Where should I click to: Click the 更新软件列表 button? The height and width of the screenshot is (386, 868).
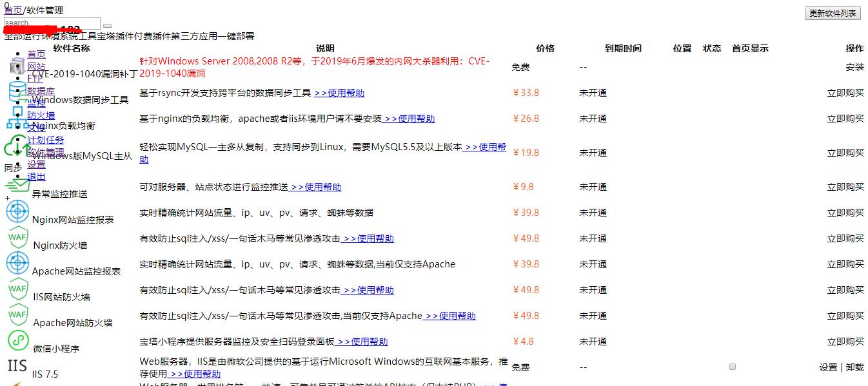(833, 13)
